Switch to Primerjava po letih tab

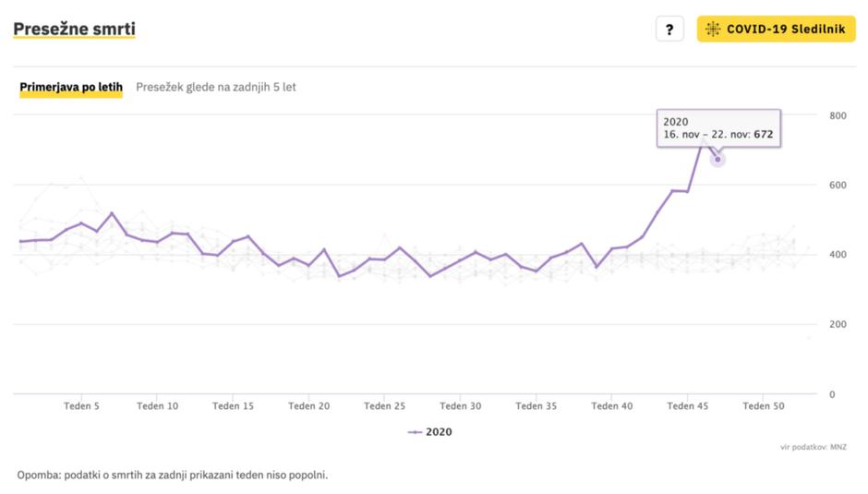pos(71,87)
